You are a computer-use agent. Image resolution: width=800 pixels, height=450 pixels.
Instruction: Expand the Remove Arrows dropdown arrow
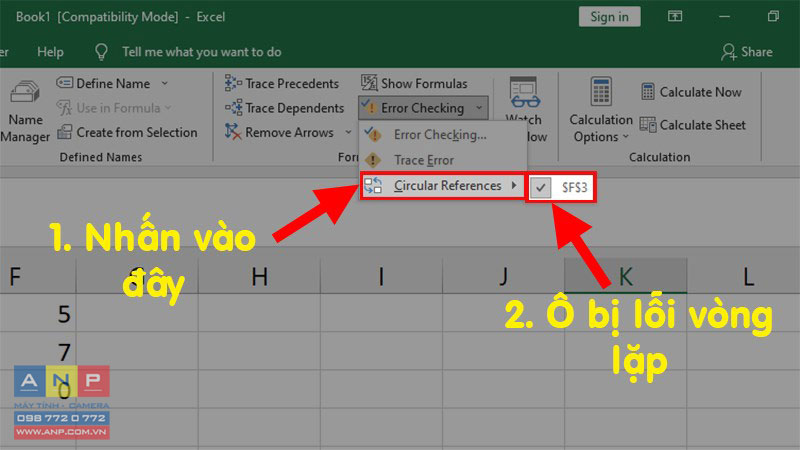(x=348, y=132)
